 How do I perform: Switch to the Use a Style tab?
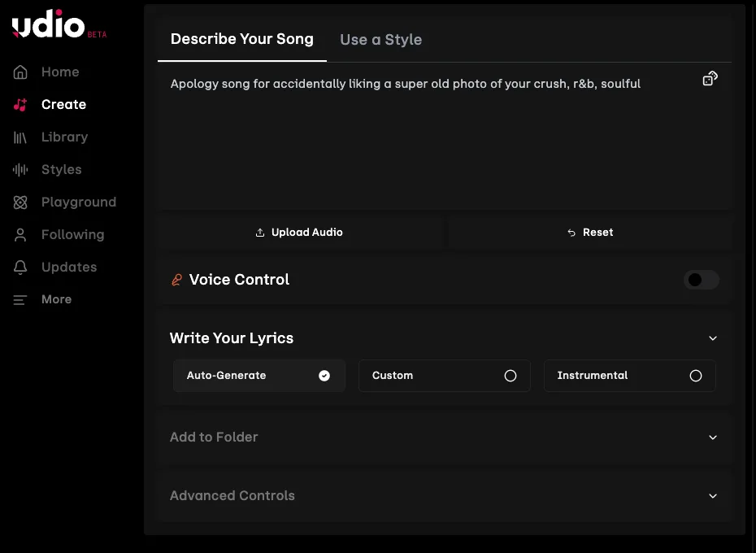click(381, 40)
